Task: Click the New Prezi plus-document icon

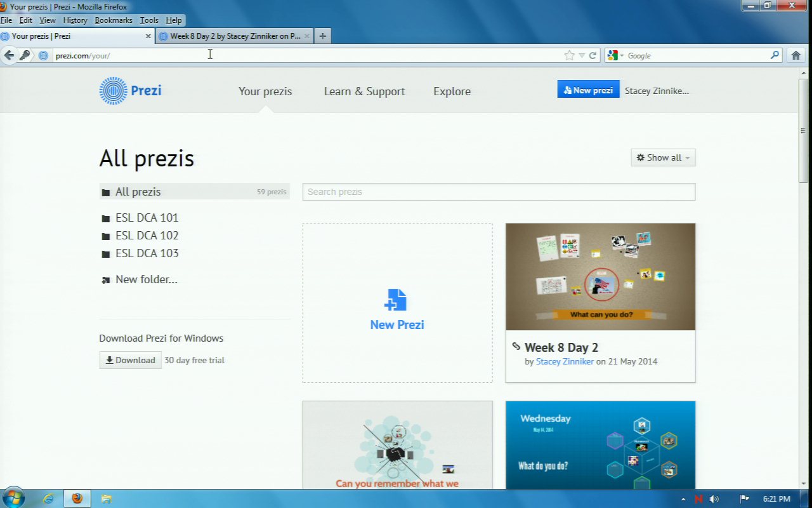Action: tap(396, 300)
